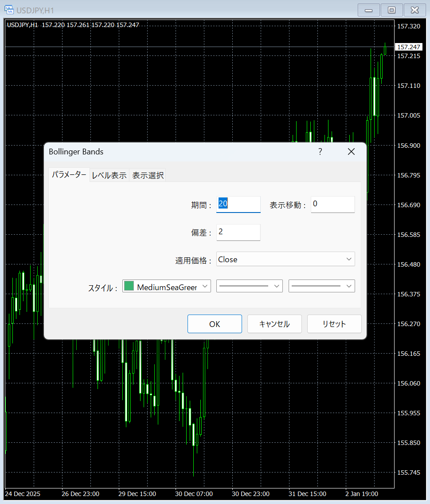Click the キャンセル button
The width and height of the screenshot is (430, 504).
[274, 324]
